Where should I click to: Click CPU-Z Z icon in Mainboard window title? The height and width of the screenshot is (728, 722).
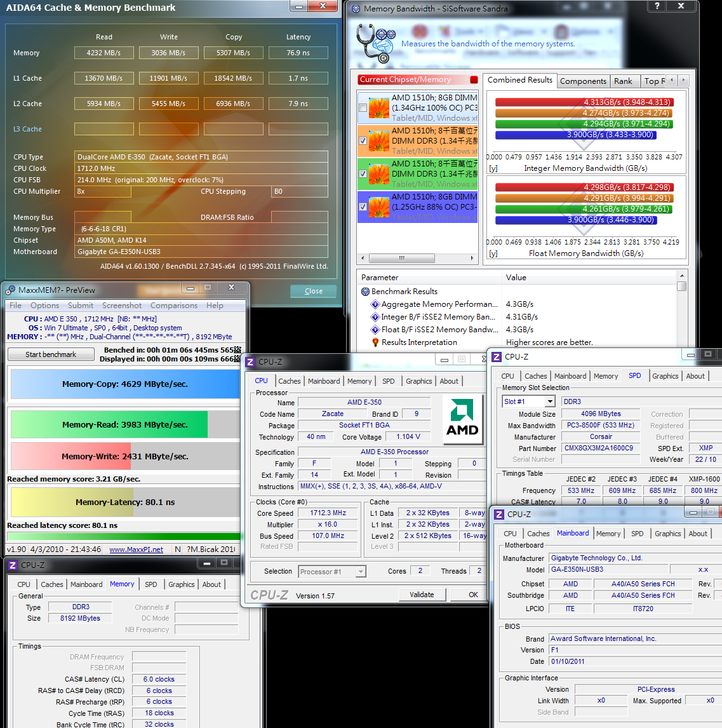[x=499, y=515]
